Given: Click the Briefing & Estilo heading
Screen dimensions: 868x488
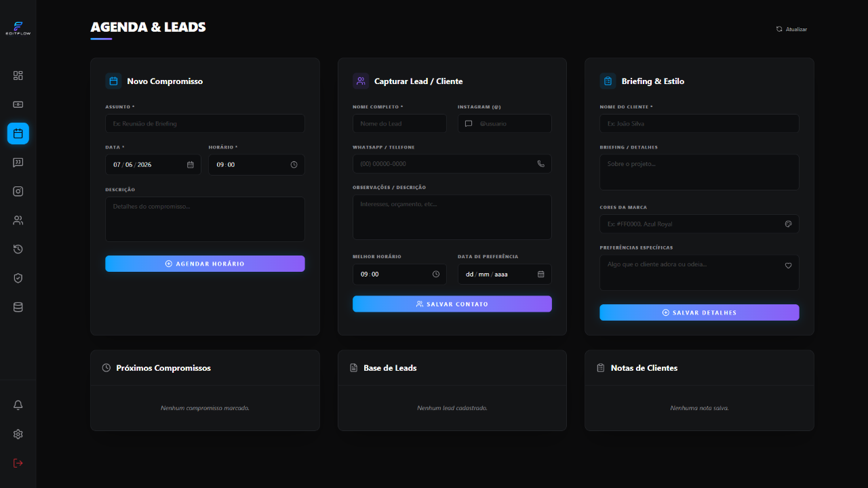Looking at the screenshot, I should [653, 81].
